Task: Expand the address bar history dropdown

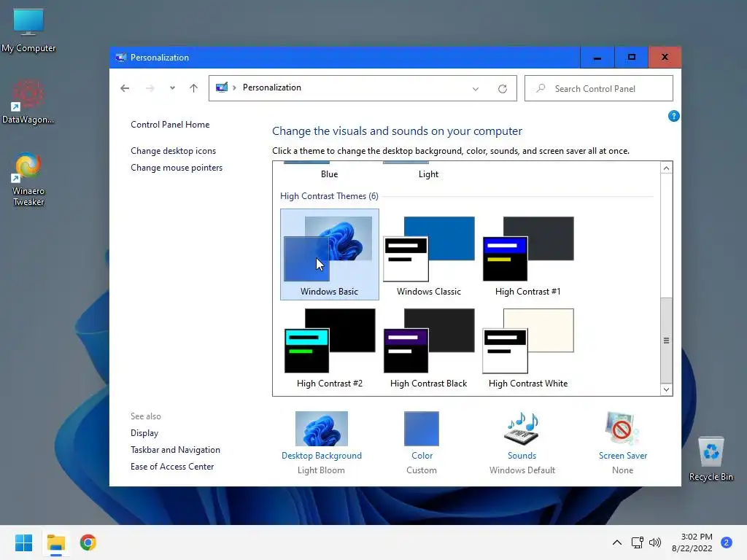Action: [476, 88]
